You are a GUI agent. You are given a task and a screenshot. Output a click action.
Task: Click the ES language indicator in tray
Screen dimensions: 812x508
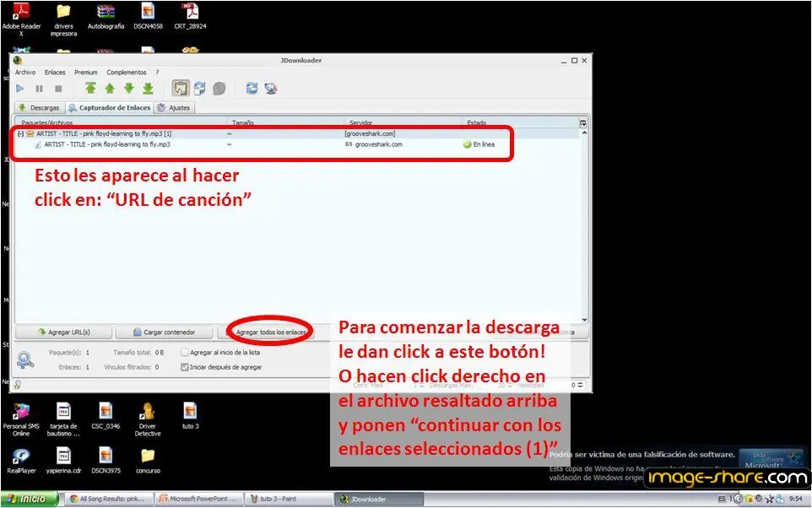pos(722,500)
